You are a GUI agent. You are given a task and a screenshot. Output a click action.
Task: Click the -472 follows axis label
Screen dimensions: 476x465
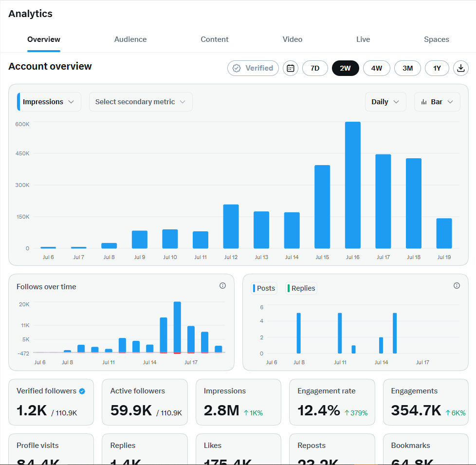tap(23, 353)
